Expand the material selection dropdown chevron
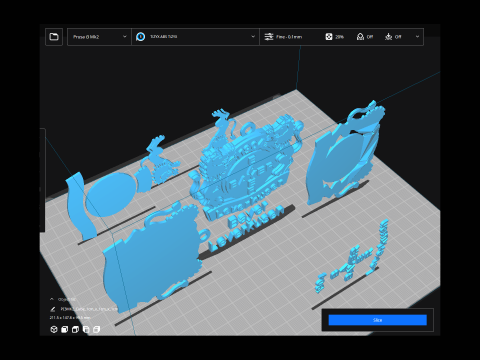 point(253,37)
